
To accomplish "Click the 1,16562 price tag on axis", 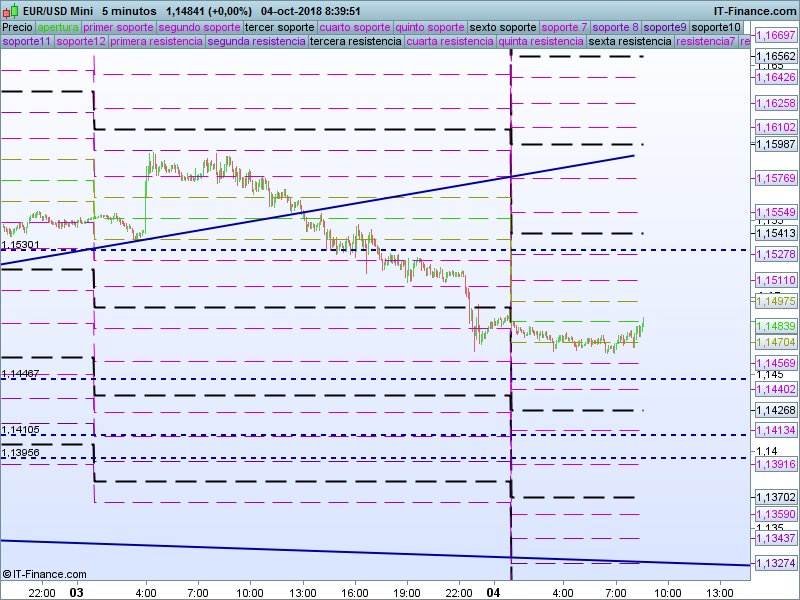I will point(776,56).
